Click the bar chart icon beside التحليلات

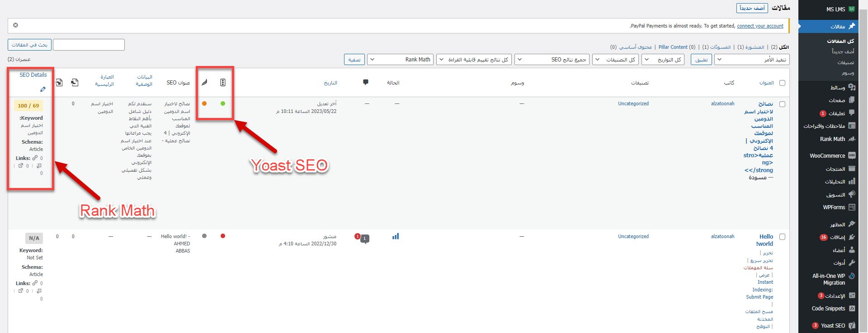click(852, 181)
